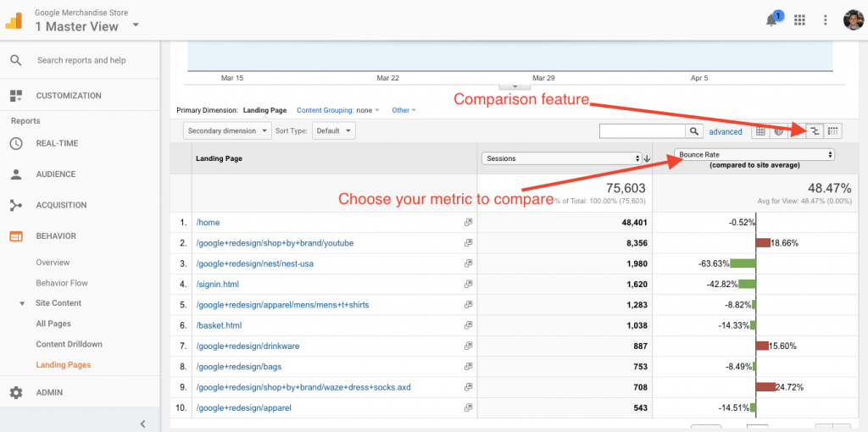Viewport: 868px width, 432px height.
Task: Open the Sessions metric dropdown
Action: coord(562,158)
